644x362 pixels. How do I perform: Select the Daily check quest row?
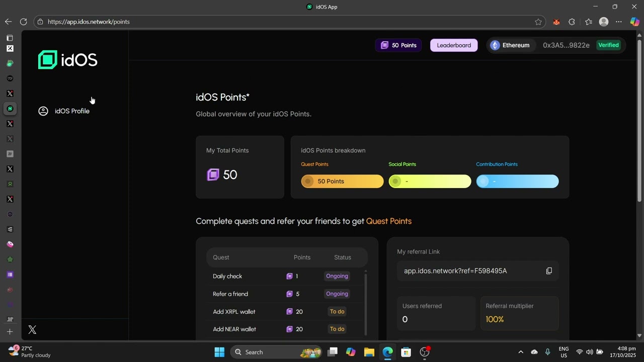pyautogui.click(x=284, y=276)
